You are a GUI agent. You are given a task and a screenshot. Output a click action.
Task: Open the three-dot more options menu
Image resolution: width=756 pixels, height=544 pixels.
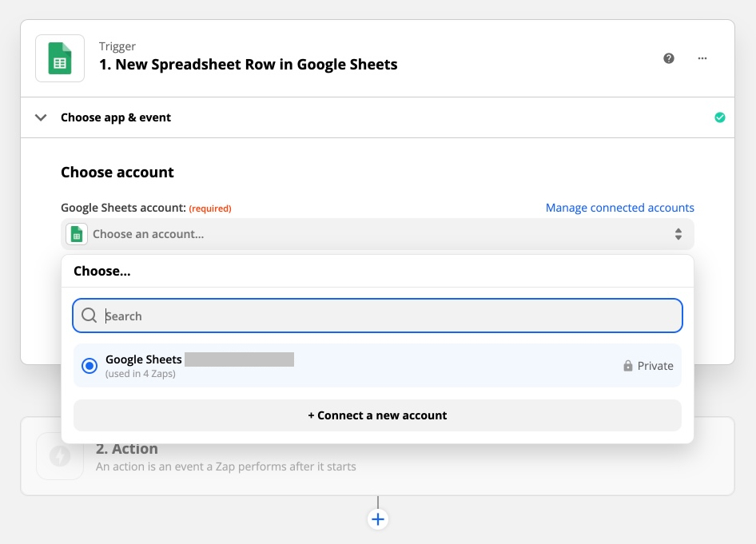[x=702, y=58]
